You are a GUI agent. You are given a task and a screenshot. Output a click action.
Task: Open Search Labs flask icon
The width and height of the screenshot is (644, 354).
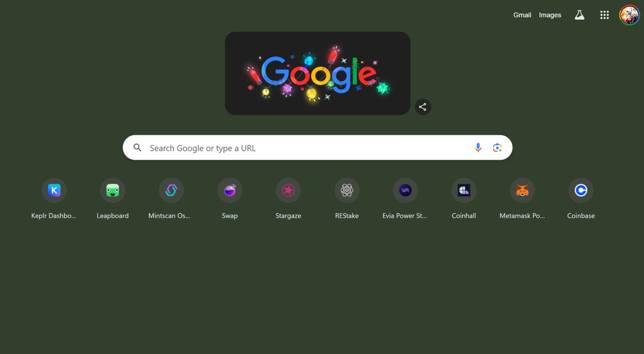pos(580,15)
